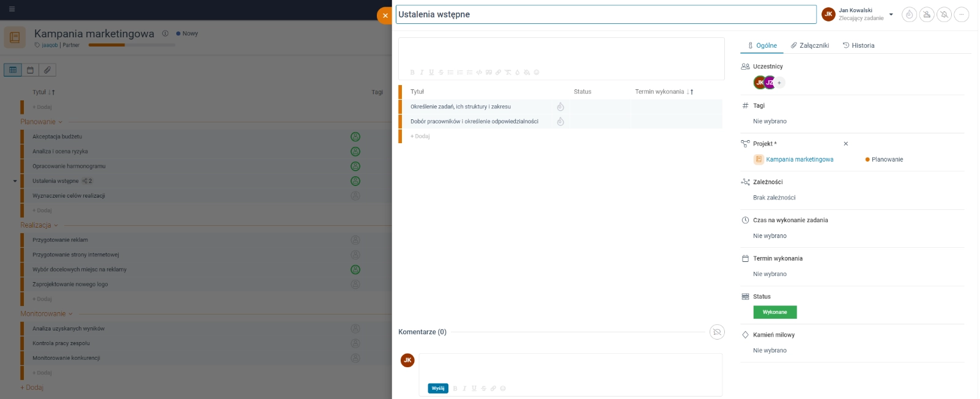Open the three-dots more options menu
This screenshot has width=980, height=399.
coord(961,14)
